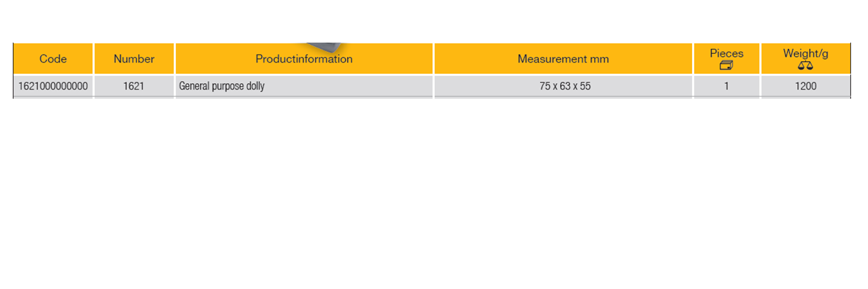Click the box icon under Pieces

coord(726,66)
